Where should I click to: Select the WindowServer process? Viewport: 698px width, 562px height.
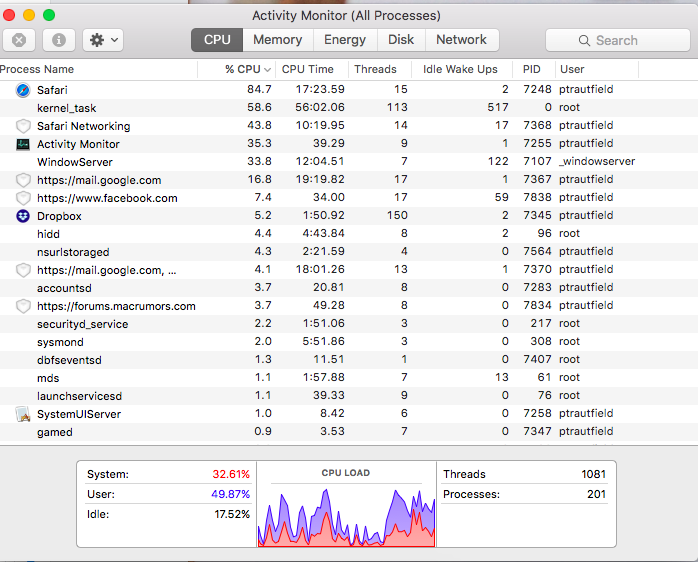(x=349, y=162)
